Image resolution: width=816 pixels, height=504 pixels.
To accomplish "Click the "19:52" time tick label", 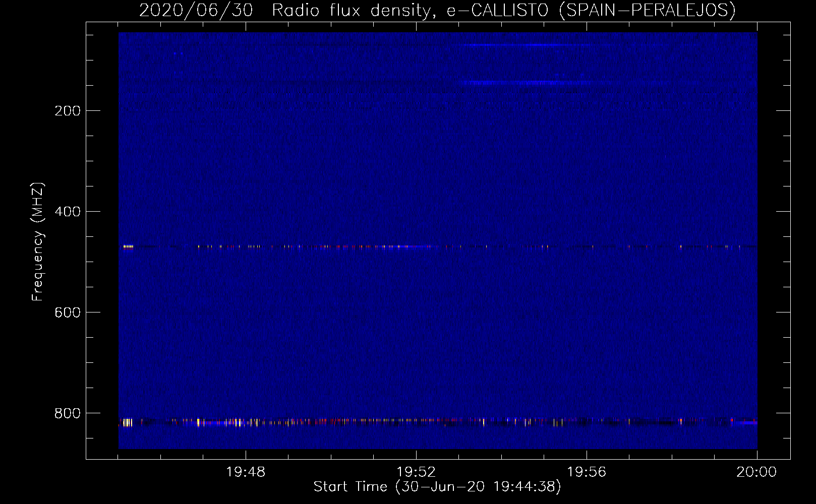I will click(416, 472).
